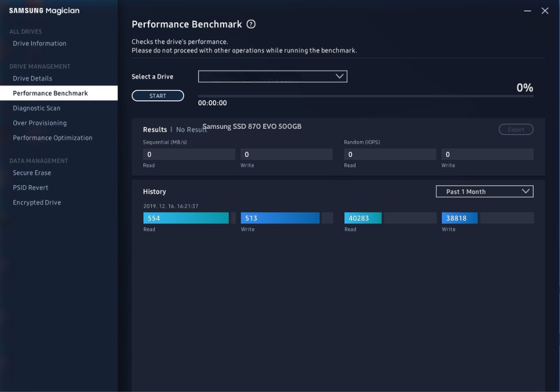Click the Random (IOPS) label
The width and height of the screenshot is (560, 392).
pyautogui.click(x=362, y=142)
